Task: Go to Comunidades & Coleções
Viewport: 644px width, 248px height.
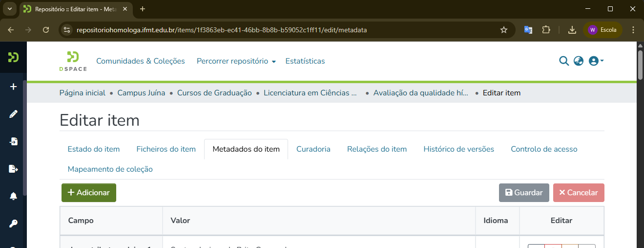Action: pyautogui.click(x=141, y=61)
